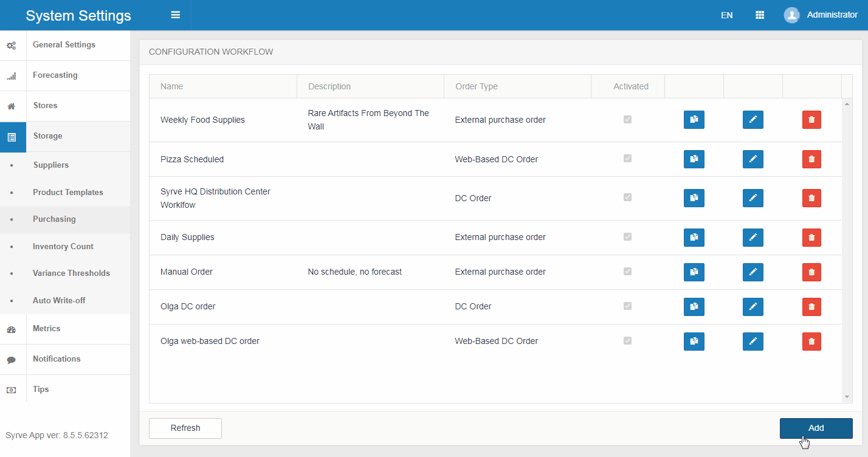Delete the Daily Supplies workflow
Viewport: 868px width, 457px height.
[x=811, y=238]
